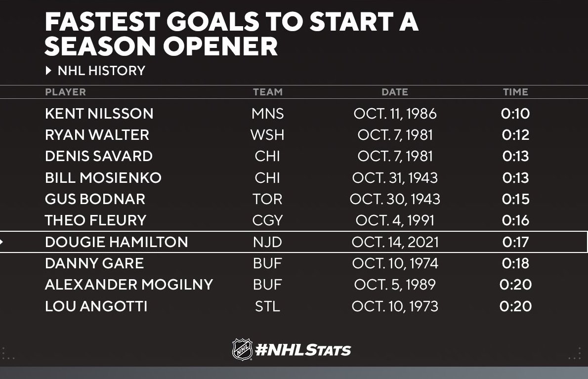This screenshot has width=588, height=379.
Task: Click the NHL HISTORY subtitle
Action: click(101, 71)
